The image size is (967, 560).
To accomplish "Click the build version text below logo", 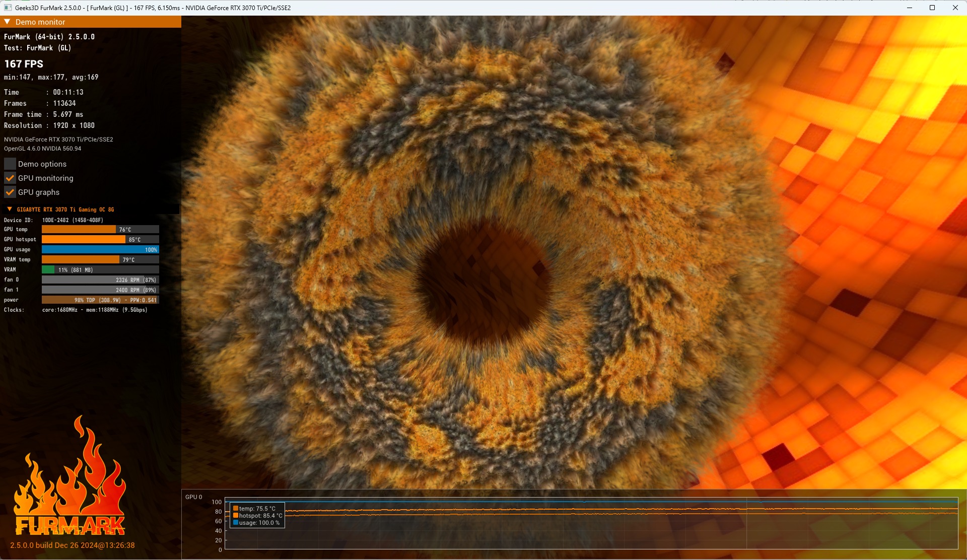I will 73,545.
